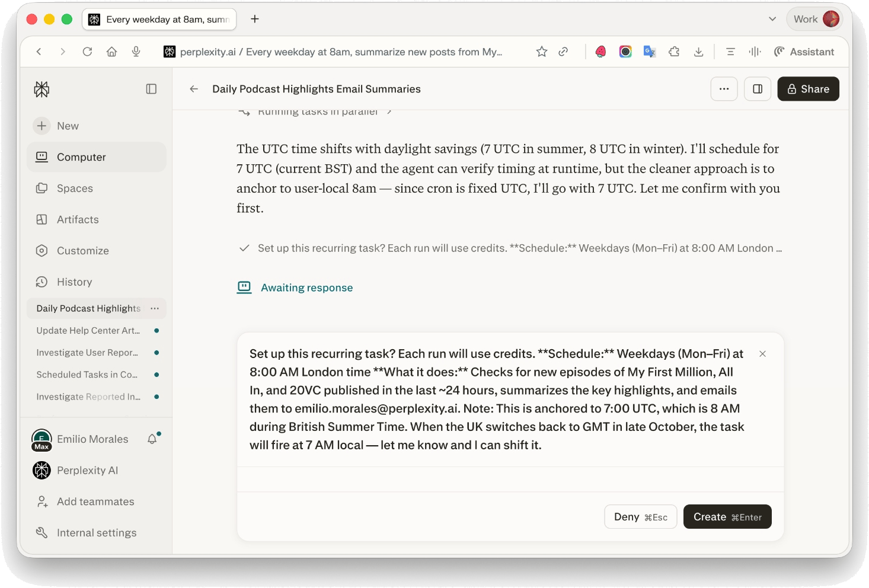Open the extensions puzzle menu

674,52
